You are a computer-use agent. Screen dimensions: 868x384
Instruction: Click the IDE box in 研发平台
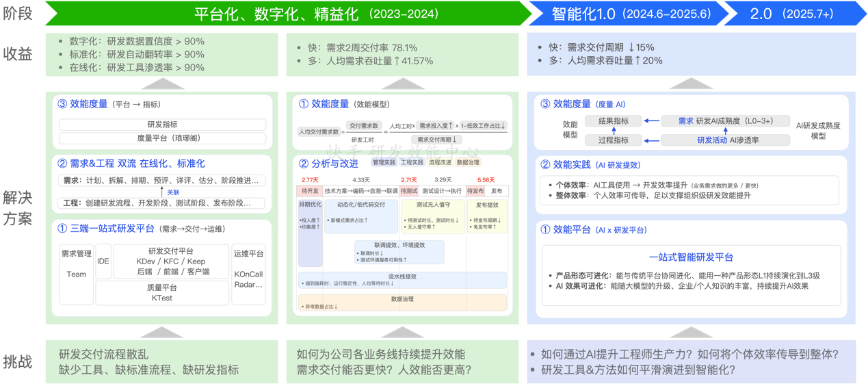[x=103, y=261]
